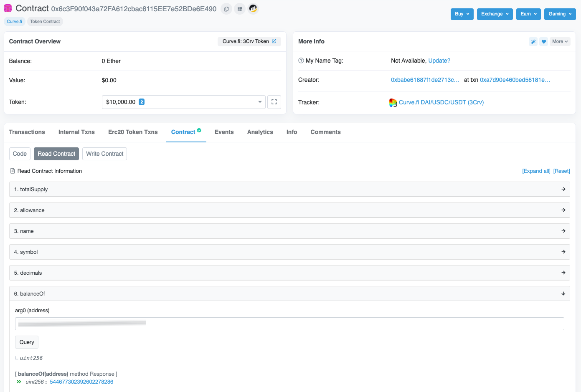Click the Curve.fi 3Crv token logo
The width and height of the screenshot is (581, 392).
393,103
